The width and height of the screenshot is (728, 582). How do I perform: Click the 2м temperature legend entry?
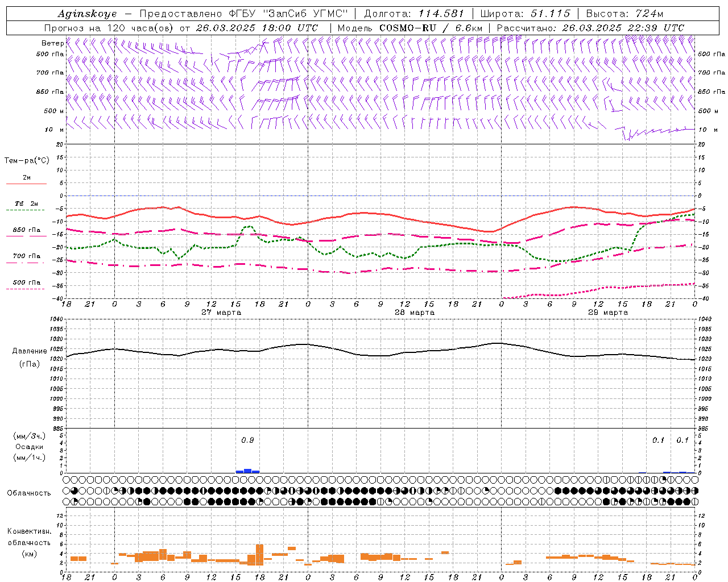[x=27, y=178]
